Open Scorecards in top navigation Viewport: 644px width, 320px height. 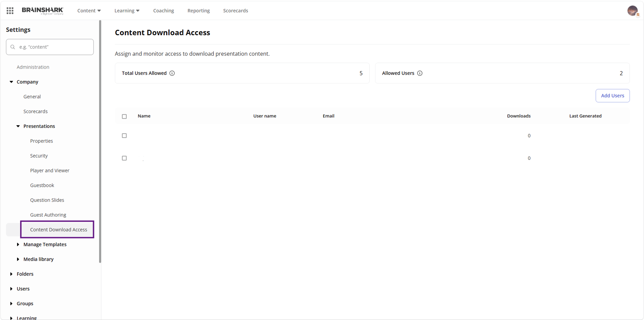click(236, 11)
